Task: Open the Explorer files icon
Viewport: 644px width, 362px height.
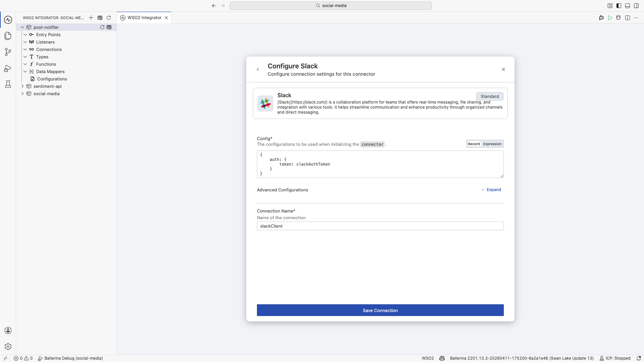Action: coord(8,36)
